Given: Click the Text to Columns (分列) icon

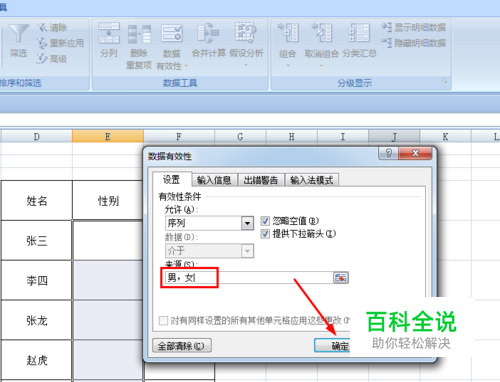Looking at the screenshot, I should (109, 33).
